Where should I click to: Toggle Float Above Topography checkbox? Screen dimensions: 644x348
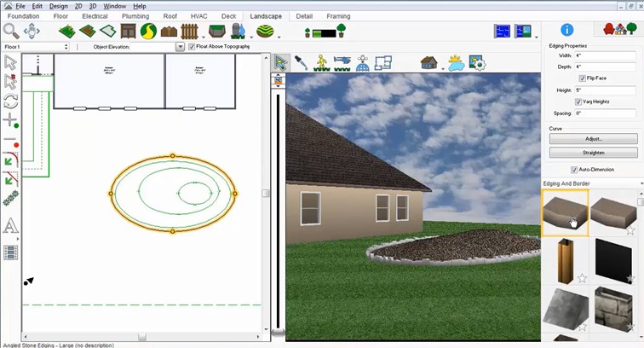pos(192,47)
